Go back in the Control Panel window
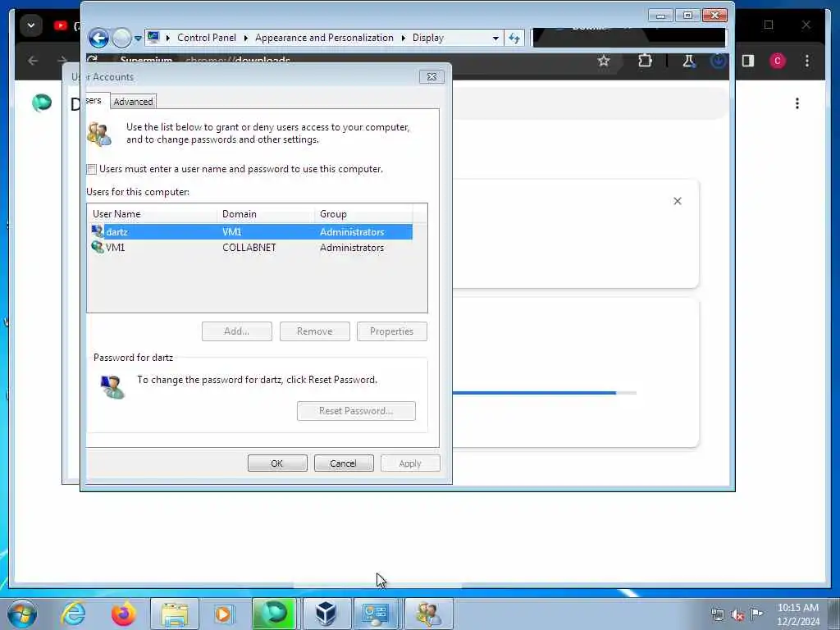 pos(98,38)
